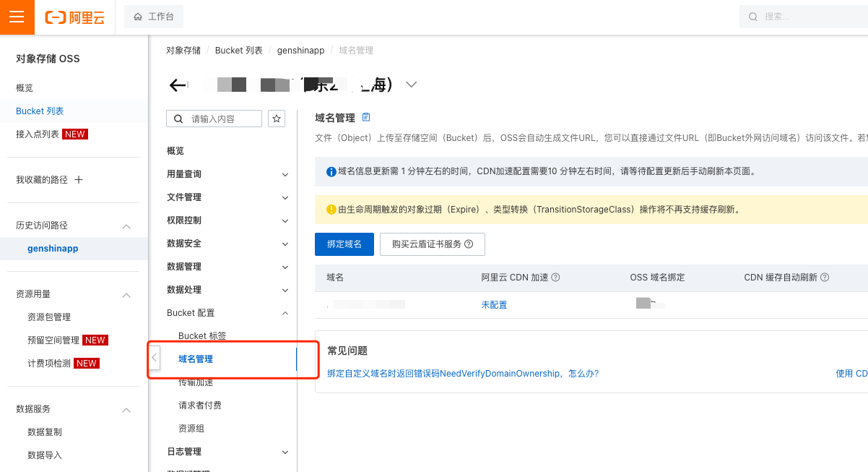The height and width of the screenshot is (472, 868).
Task: Open 数据复制 in sidebar
Action: tap(45, 432)
